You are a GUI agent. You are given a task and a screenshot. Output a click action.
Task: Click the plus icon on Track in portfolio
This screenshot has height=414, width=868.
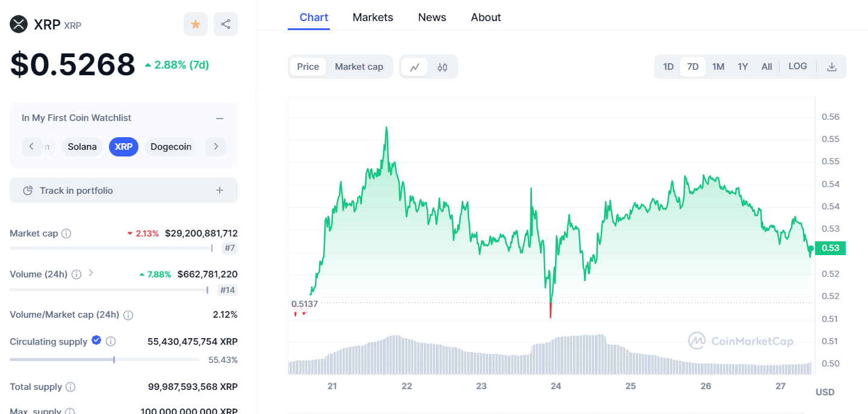click(220, 190)
